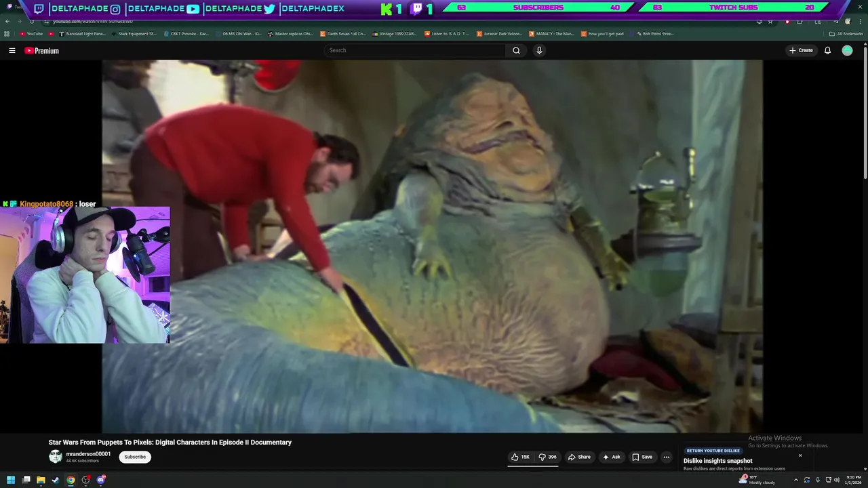Open volume control speaker icon
The width and height of the screenshot is (868, 488).
(x=837, y=480)
